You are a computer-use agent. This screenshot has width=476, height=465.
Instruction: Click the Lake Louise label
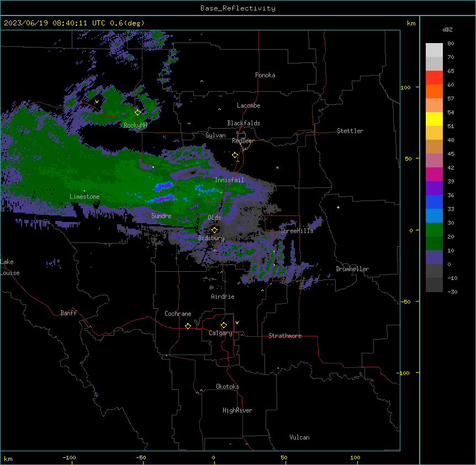pos(10,267)
